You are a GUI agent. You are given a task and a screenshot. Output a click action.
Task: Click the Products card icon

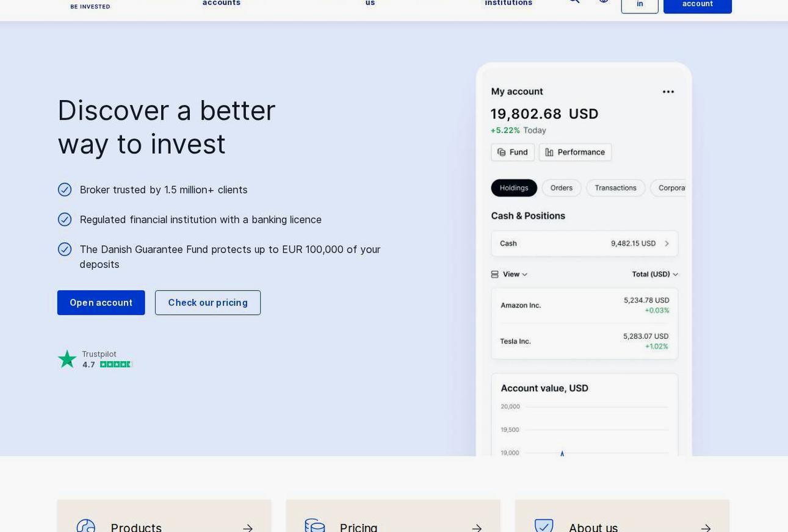[x=86, y=527]
